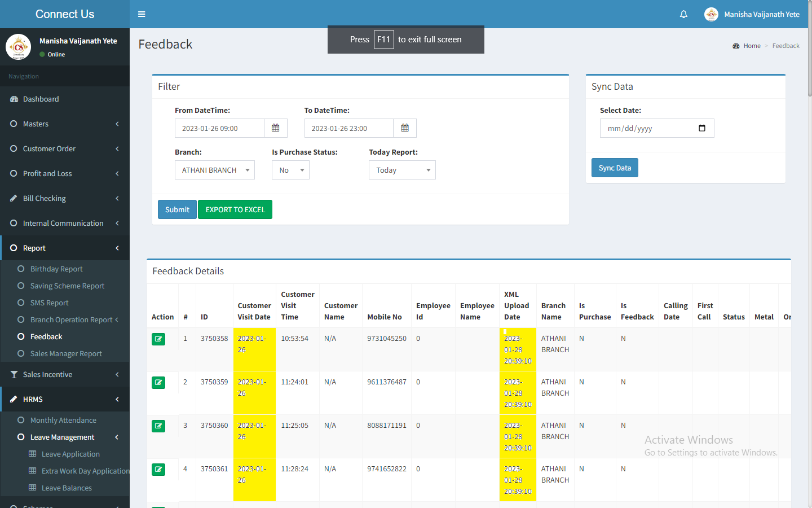Image resolution: width=812 pixels, height=508 pixels.
Task: Click the Select Date input field
Action: tap(657, 128)
